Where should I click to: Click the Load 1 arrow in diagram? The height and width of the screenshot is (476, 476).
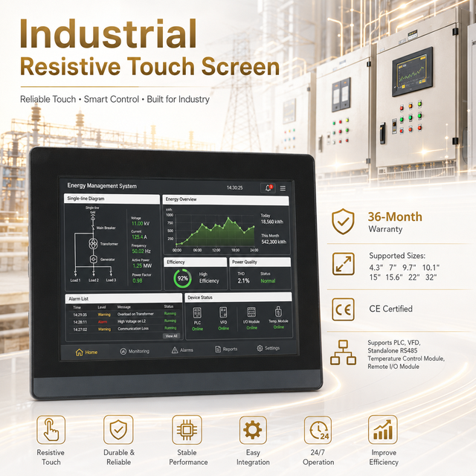[75, 272]
